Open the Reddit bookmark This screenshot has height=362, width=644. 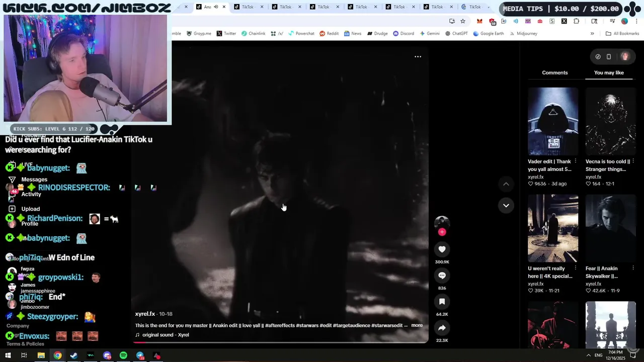[x=329, y=34]
